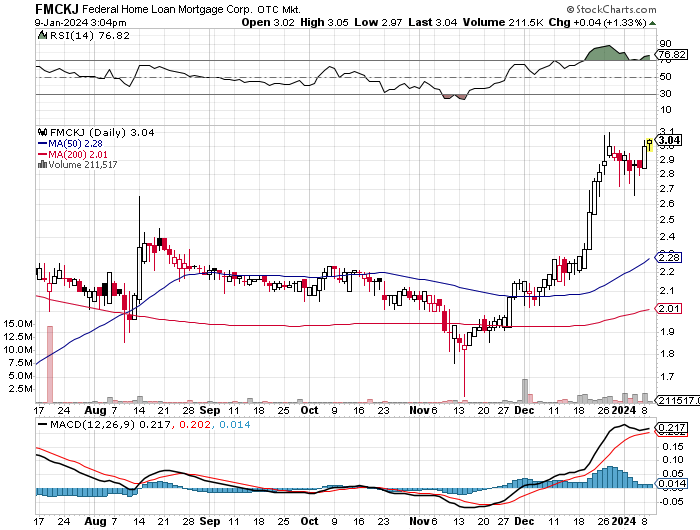Click the 2.5 price axis label

pyautogui.click(x=667, y=220)
